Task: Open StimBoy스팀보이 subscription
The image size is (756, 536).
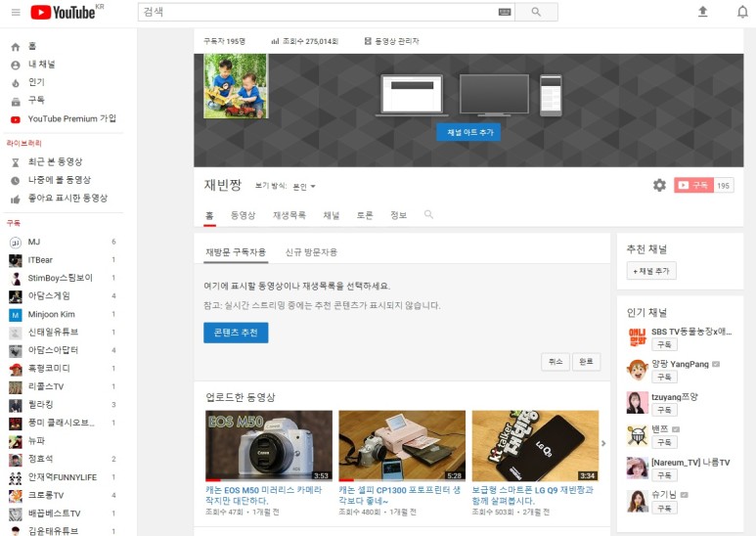Action: pos(63,278)
